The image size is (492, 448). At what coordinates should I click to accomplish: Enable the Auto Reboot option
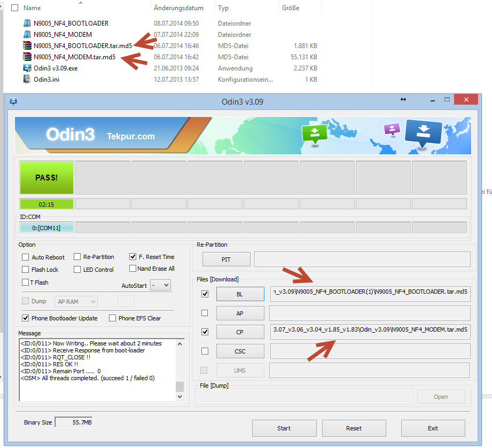point(26,257)
